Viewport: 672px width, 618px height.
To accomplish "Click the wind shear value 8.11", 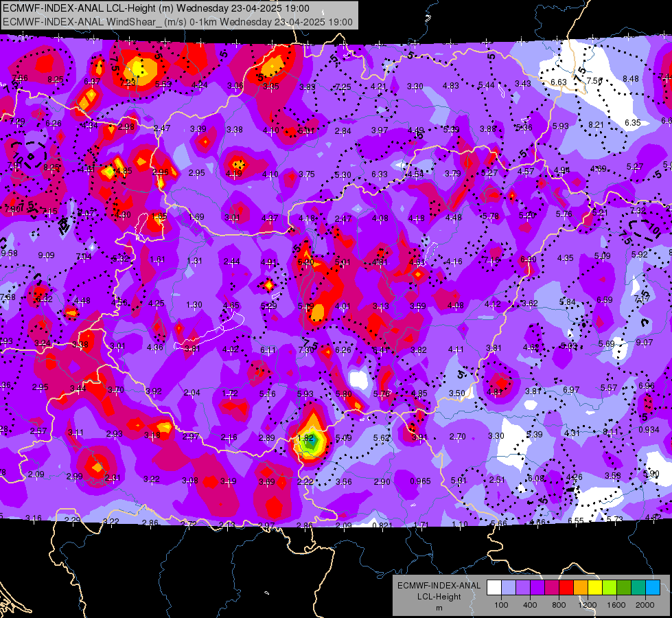I will click(610, 432).
